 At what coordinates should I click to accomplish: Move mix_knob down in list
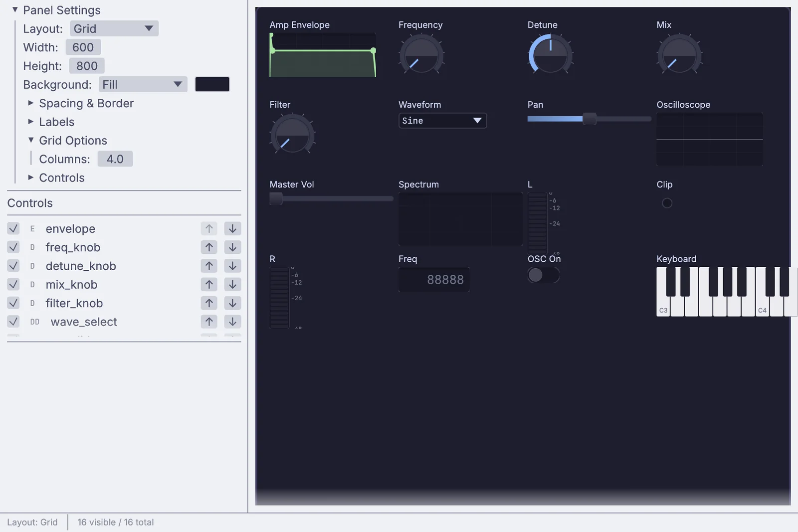[232, 285]
